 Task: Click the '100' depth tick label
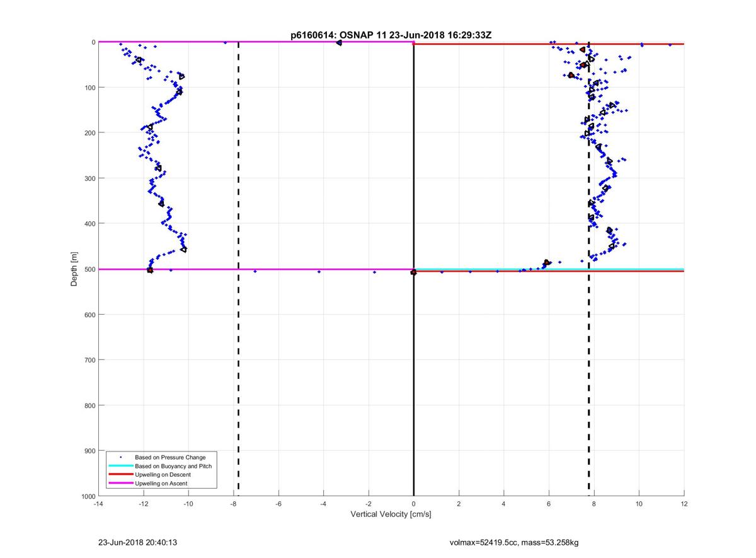[x=89, y=88]
